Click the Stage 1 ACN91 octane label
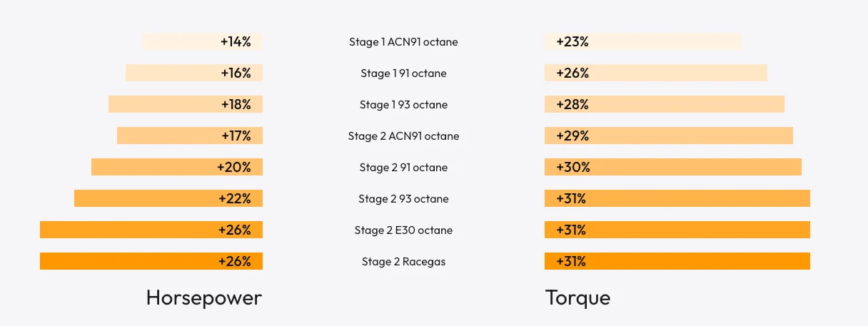 coord(403,42)
